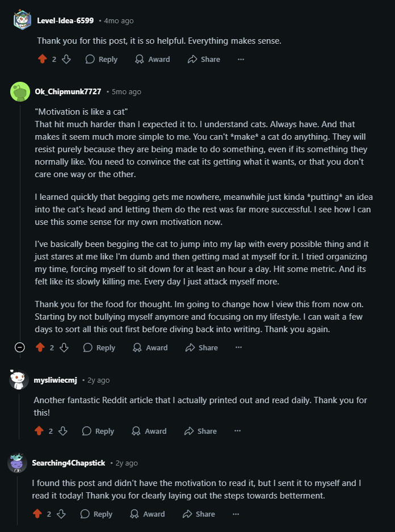Reply to Level-Idea-6599's comment
The width and height of the screenshot is (395, 532).
point(102,59)
